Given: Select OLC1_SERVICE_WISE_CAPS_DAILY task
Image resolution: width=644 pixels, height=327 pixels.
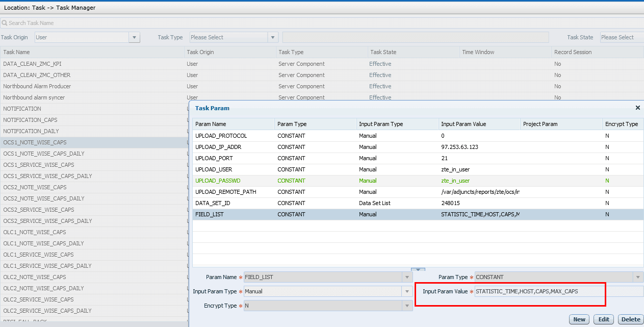Looking at the screenshot, I should point(94,266).
